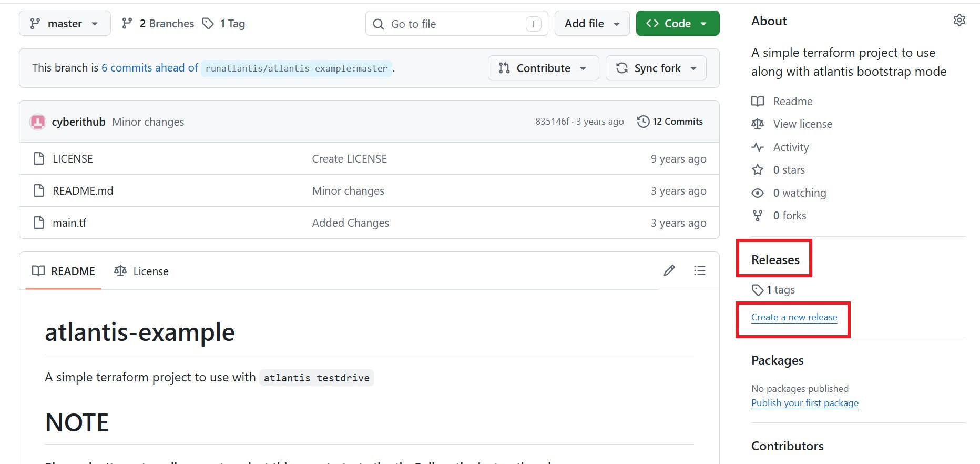Image resolution: width=980 pixels, height=464 pixels.
Task: View the 2 Branches link
Action: pos(158,24)
